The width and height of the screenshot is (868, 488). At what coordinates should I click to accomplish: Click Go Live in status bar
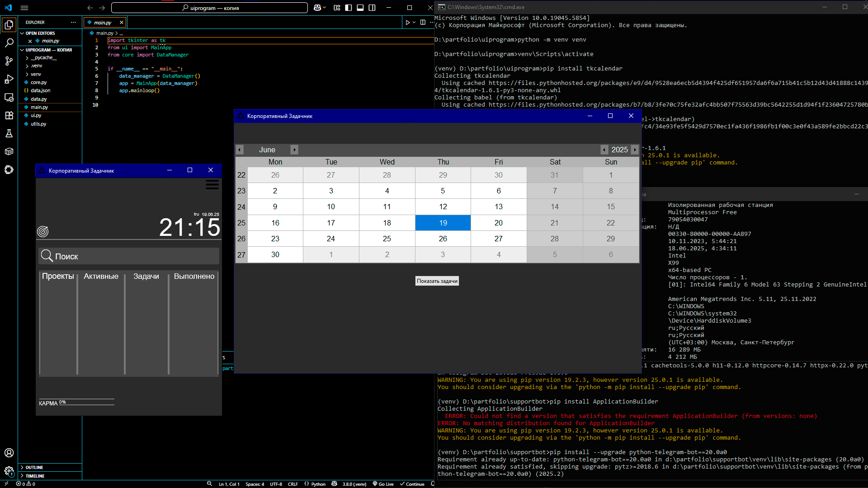(x=383, y=484)
